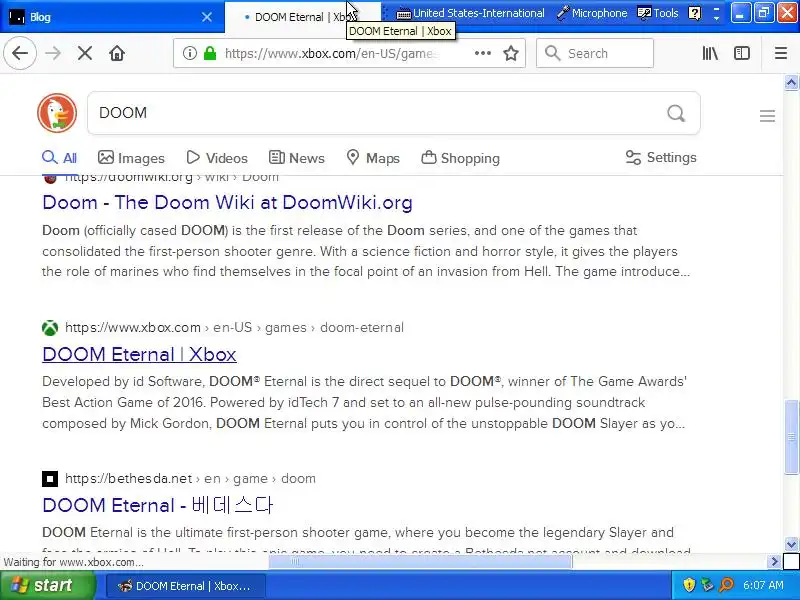View site information icon in address bar
Screen dimensions: 800x600
point(190,53)
